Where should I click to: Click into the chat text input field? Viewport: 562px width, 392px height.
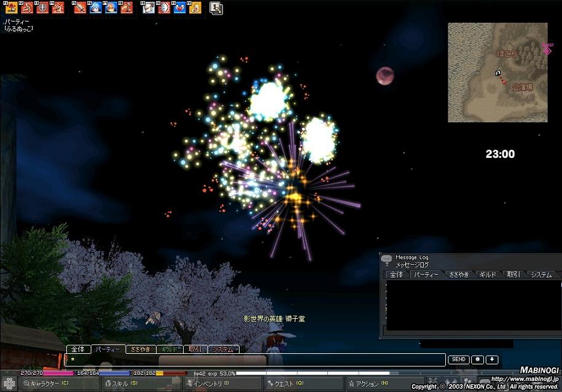(255, 359)
